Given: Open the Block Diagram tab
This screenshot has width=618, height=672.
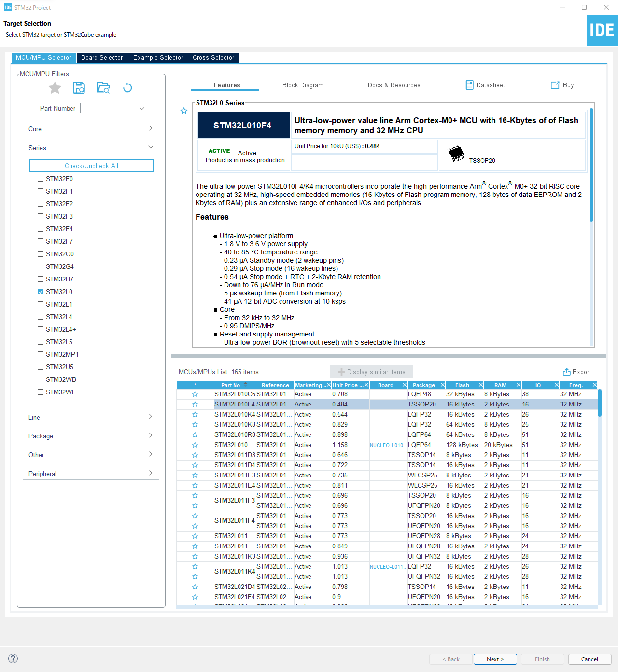Looking at the screenshot, I should click(x=303, y=85).
